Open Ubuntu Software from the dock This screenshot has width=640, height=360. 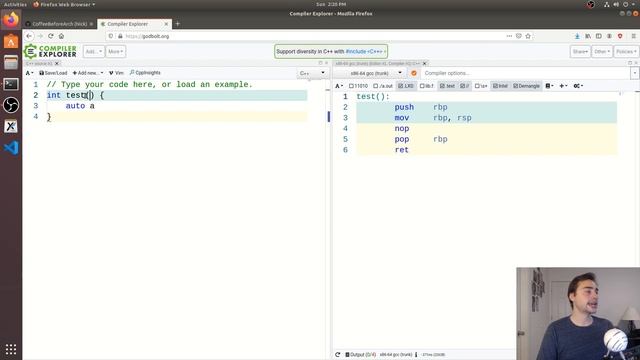pos(11,41)
